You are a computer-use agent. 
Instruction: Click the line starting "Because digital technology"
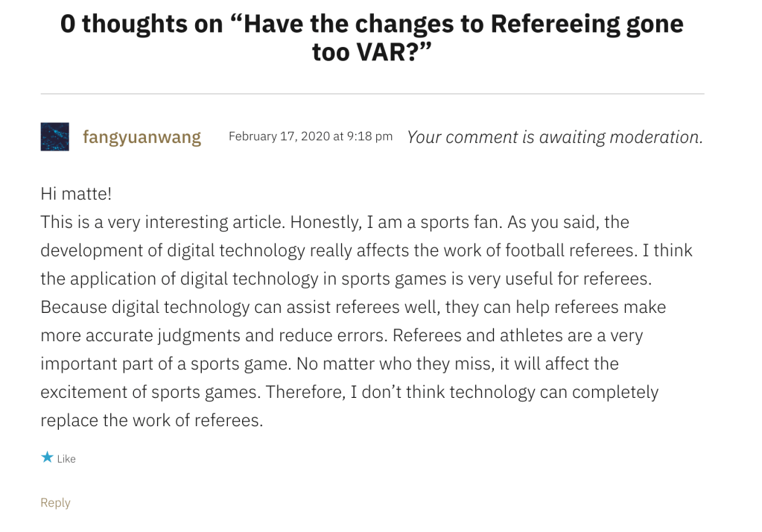point(352,307)
